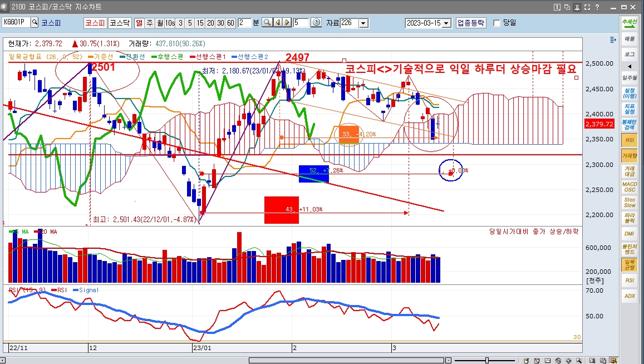Open help with the question mark icon
This screenshot has height=364, width=644.
tap(597, 7)
